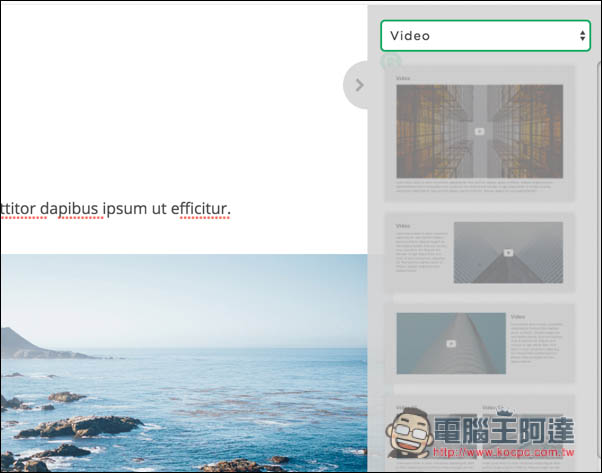The width and height of the screenshot is (602, 473).
Task: Click play icon on the left-aligned video template
Action: point(451,343)
